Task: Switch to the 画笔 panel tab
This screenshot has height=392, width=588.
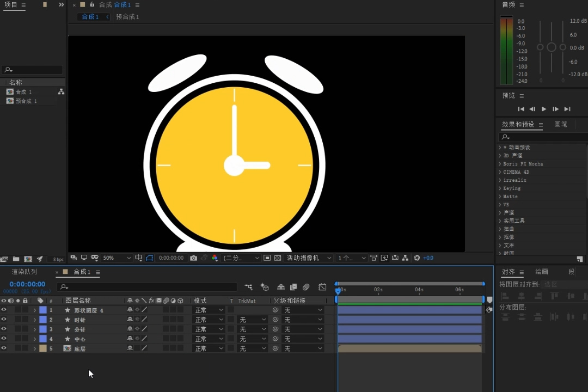Action: pyautogui.click(x=561, y=124)
